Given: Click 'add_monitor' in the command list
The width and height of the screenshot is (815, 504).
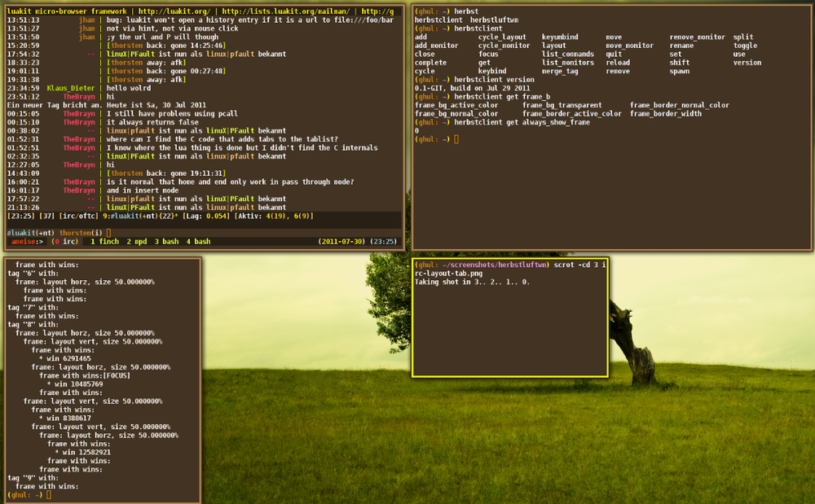Looking at the screenshot, I should 437,46.
